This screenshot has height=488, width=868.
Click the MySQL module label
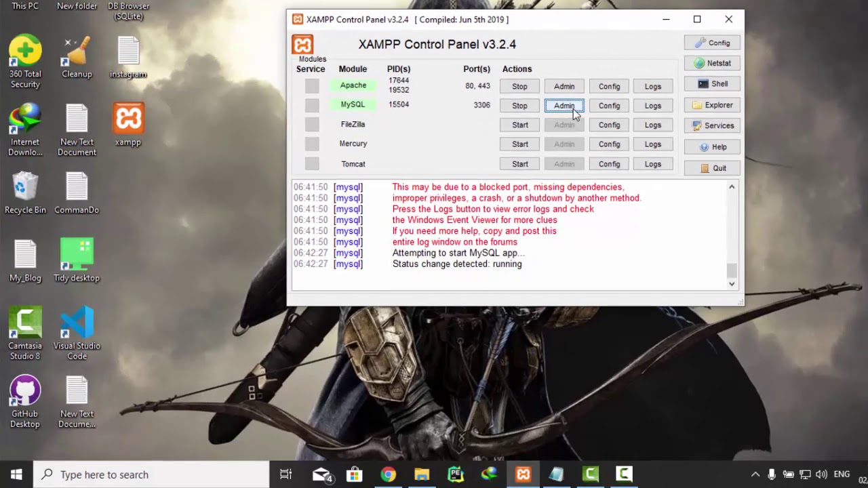click(353, 104)
